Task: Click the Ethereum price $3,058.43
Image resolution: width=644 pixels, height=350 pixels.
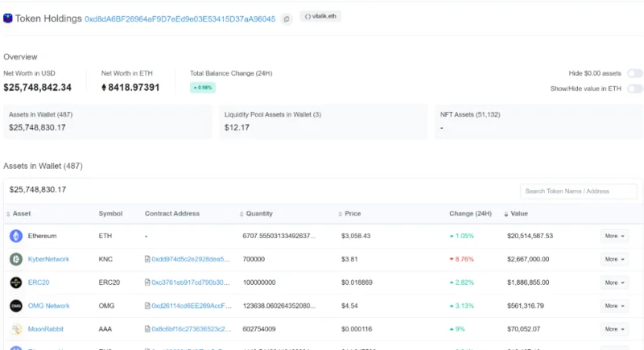Action: (x=356, y=236)
